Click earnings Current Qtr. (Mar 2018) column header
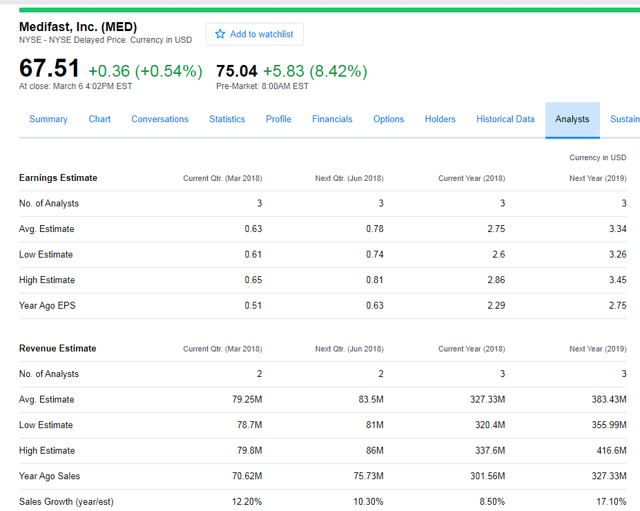 point(222,178)
